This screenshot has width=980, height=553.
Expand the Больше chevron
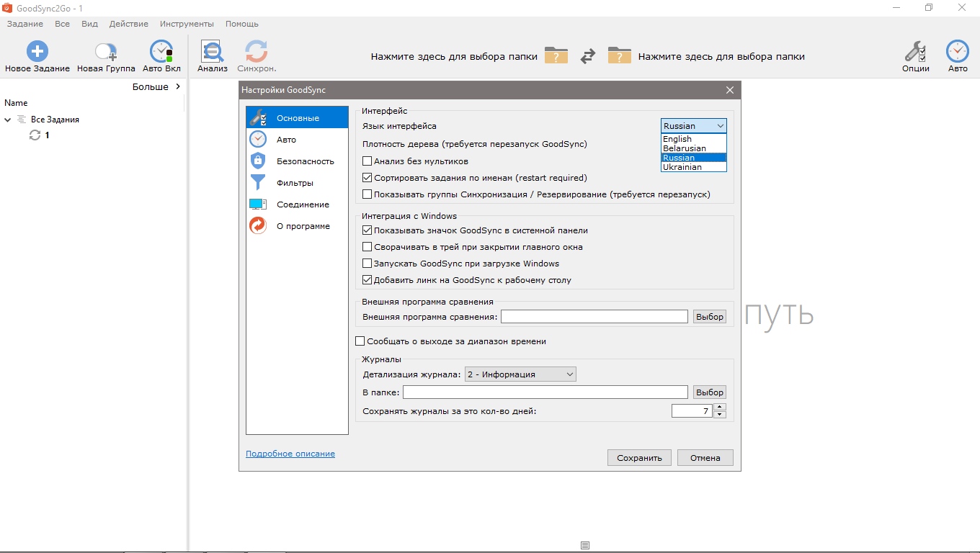[178, 86]
